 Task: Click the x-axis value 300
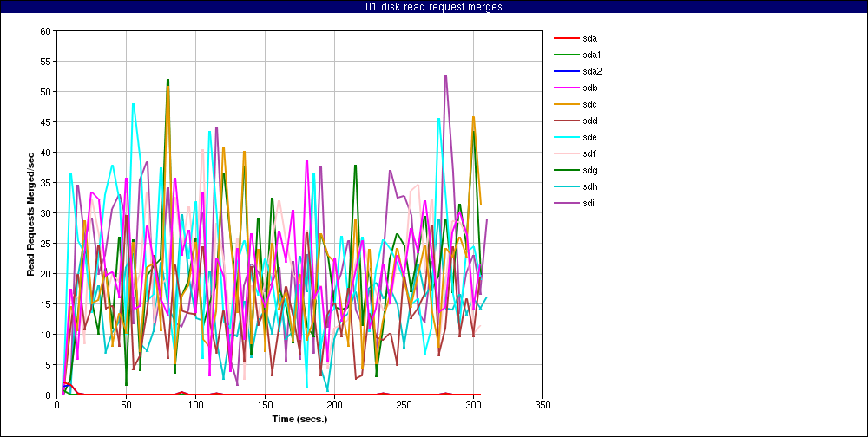click(x=473, y=406)
